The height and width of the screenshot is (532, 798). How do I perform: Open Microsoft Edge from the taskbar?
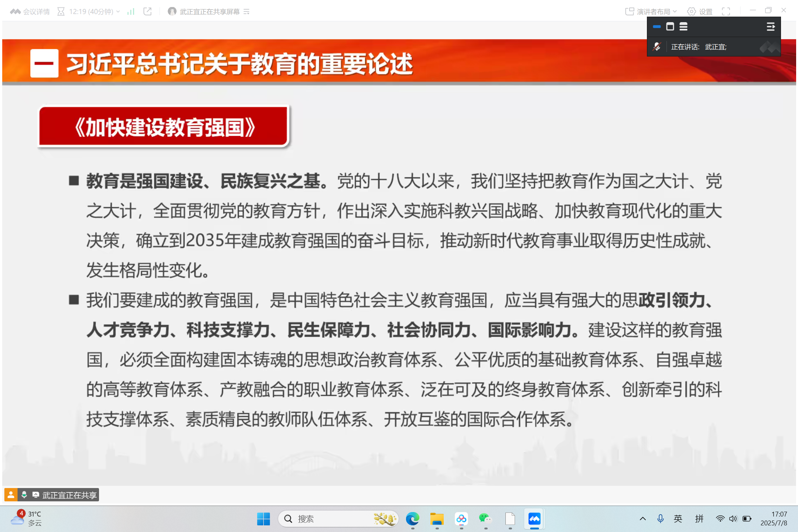pos(413,519)
